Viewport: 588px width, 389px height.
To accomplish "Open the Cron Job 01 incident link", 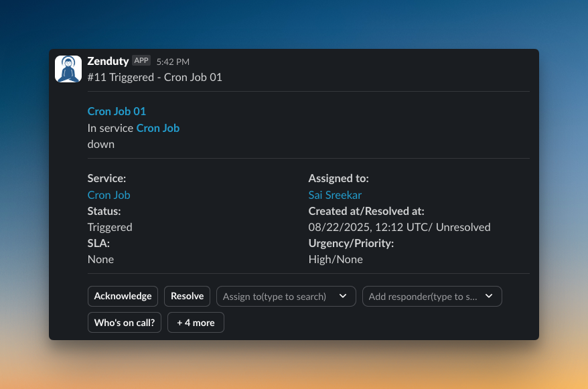I will [x=116, y=111].
